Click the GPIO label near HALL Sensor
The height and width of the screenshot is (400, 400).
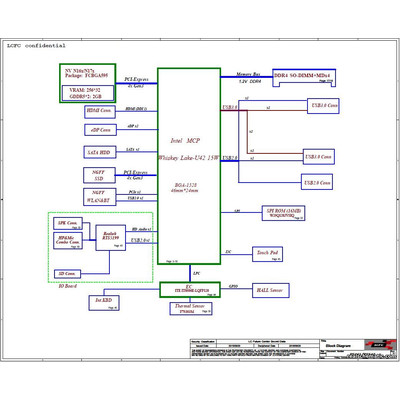233,286
